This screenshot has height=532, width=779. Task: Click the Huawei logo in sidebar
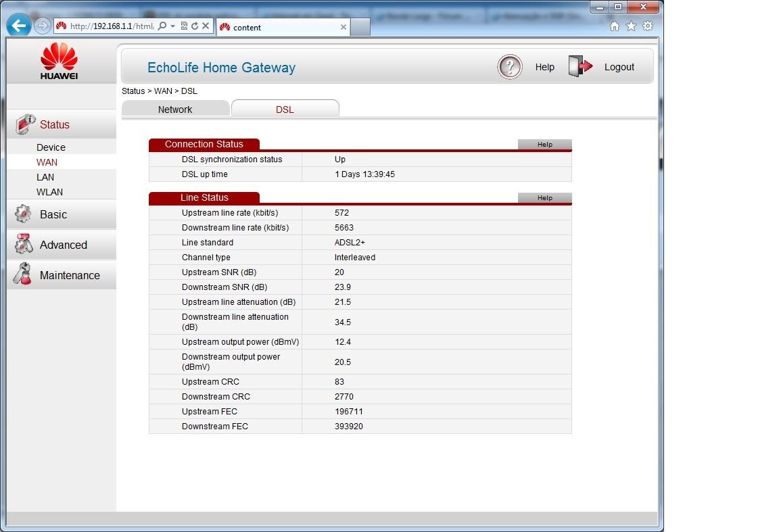(60, 62)
